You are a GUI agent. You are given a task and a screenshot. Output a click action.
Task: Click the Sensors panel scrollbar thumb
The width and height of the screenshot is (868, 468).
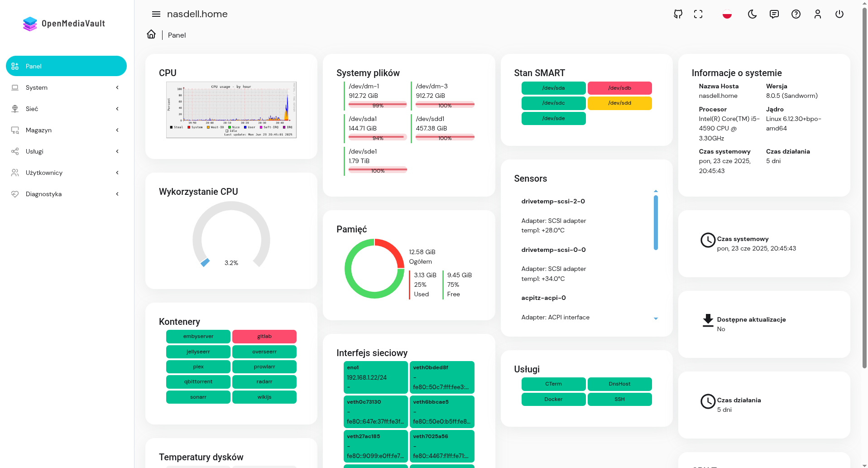656,222
